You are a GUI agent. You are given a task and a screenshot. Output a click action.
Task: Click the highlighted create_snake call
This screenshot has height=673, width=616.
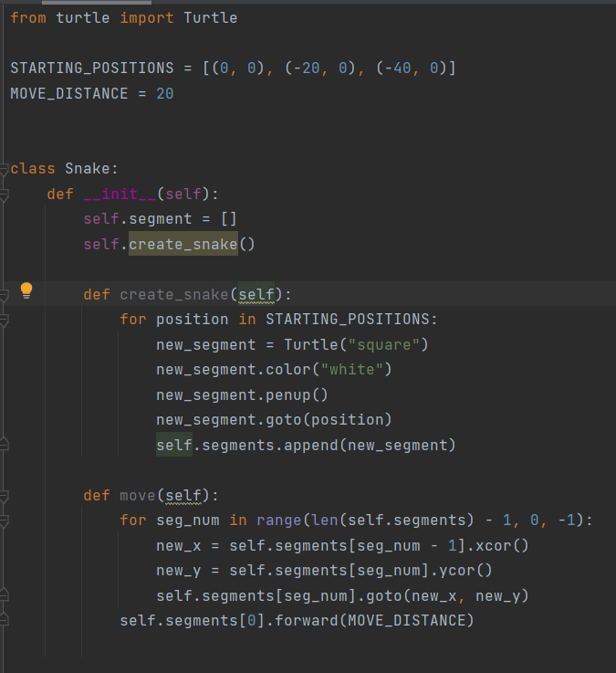click(x=183, y=244)
